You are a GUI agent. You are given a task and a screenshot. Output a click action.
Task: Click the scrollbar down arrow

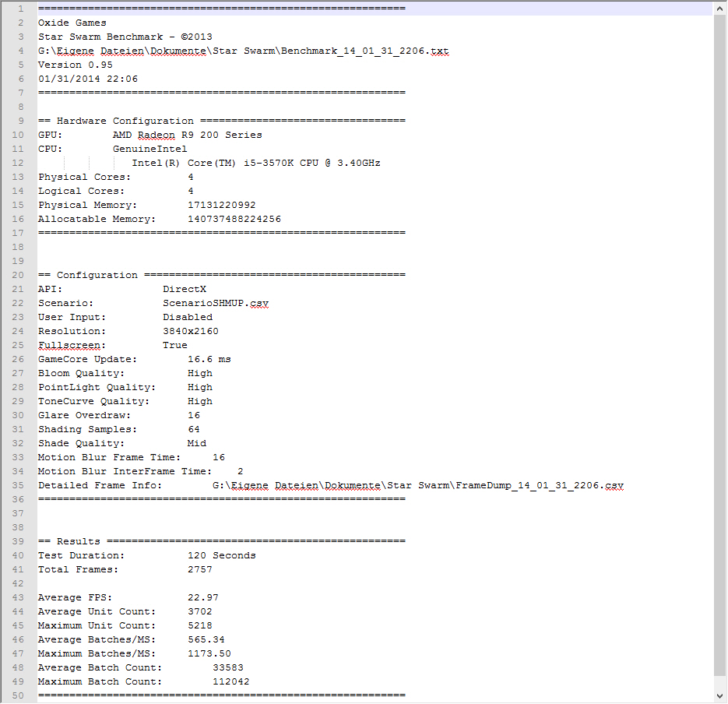[720, 696]
